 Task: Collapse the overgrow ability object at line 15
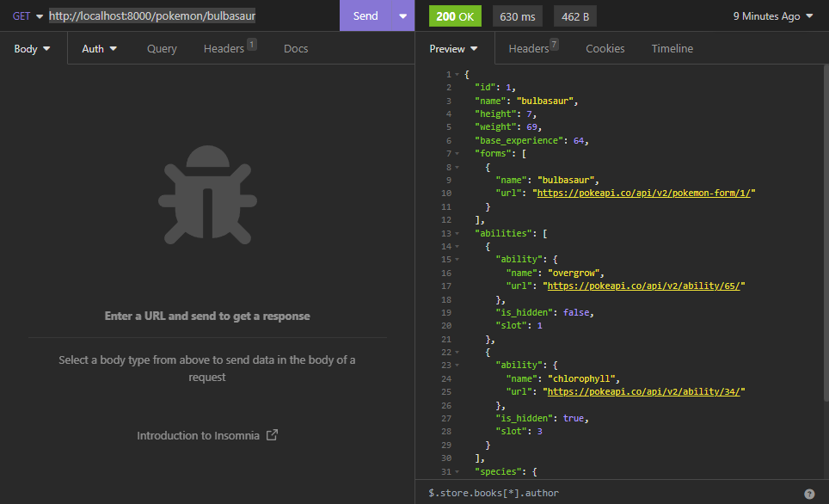457,260
